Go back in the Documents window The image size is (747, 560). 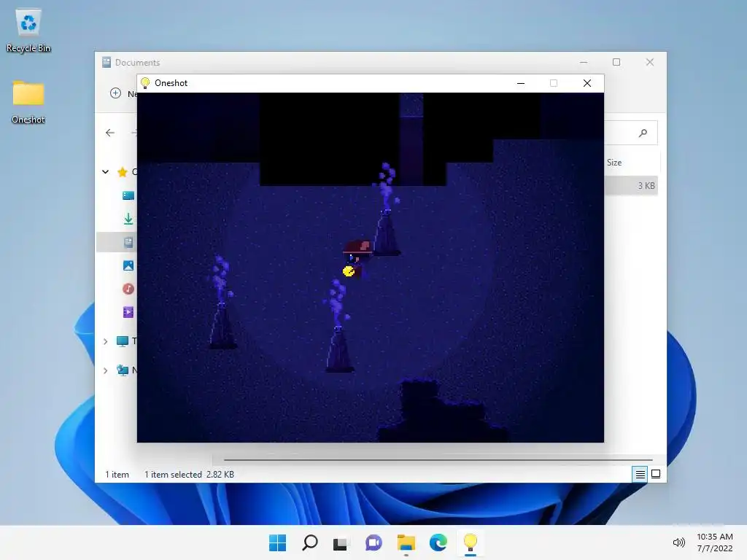(x=110, y=133)
